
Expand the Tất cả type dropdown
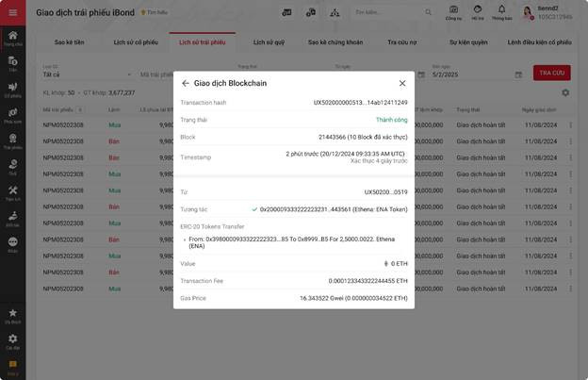tap(87, 74)
